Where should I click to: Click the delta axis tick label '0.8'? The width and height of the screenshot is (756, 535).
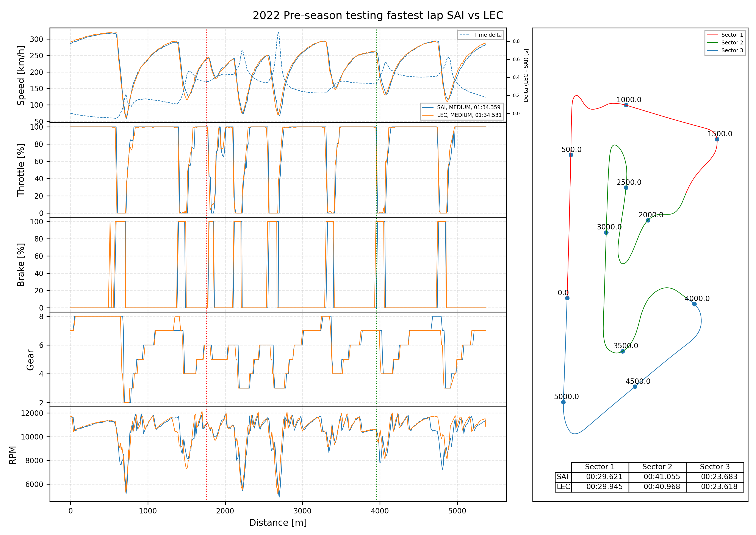pyautogui.click(x=516, y=41)
